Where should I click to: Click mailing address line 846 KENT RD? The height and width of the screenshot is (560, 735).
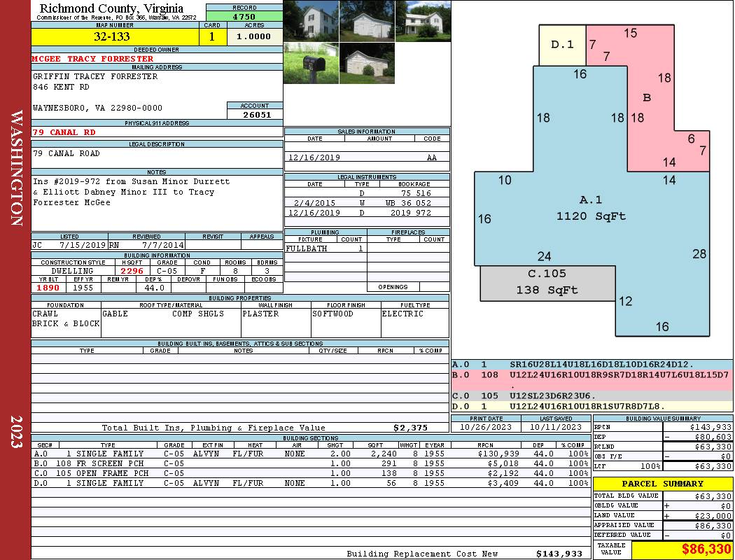[61, 87]
